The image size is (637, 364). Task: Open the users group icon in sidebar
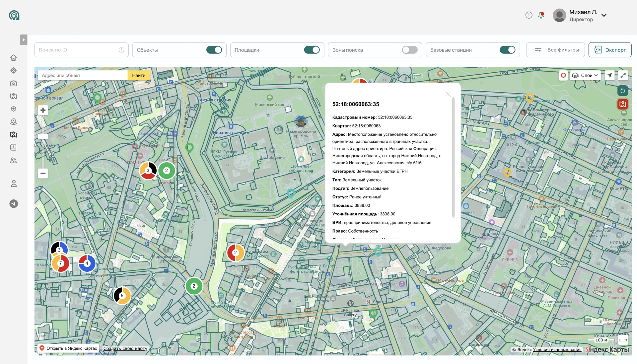point(13,161)
